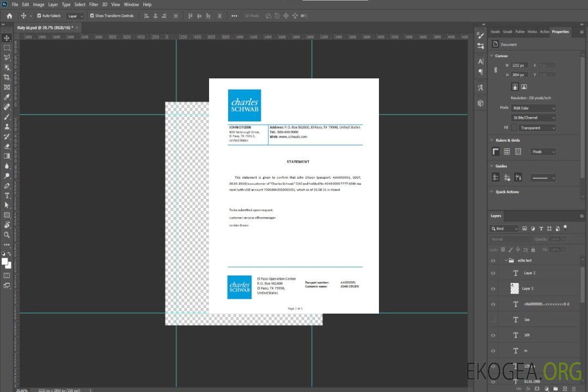Open the Properties panel hamburger menu
588x392 pixels.
(581, 32)
